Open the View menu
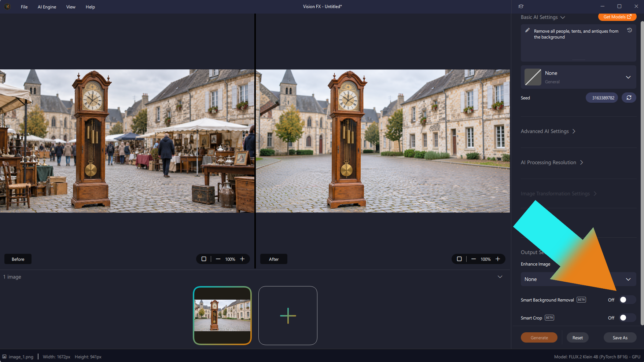 point(71,7)
